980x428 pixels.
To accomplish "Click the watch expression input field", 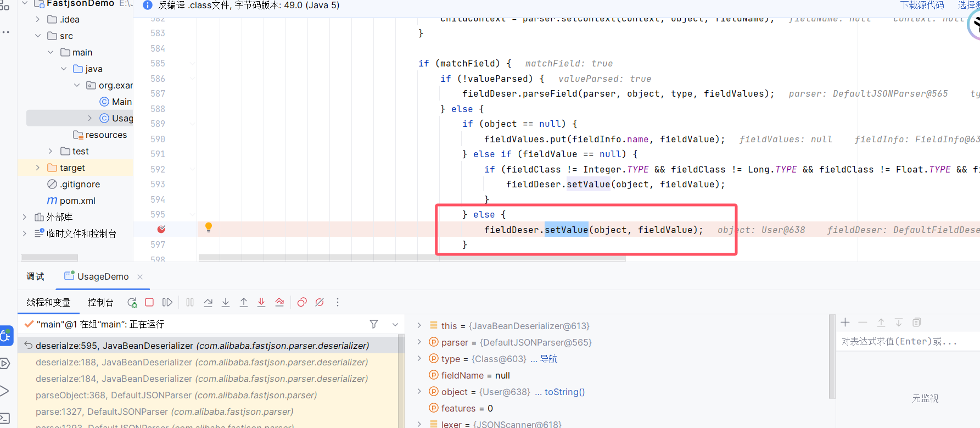I will (x=908, y=341).
